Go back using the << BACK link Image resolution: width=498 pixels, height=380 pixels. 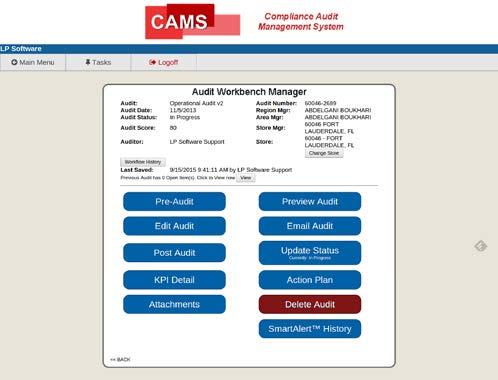(x=120, y=359)
